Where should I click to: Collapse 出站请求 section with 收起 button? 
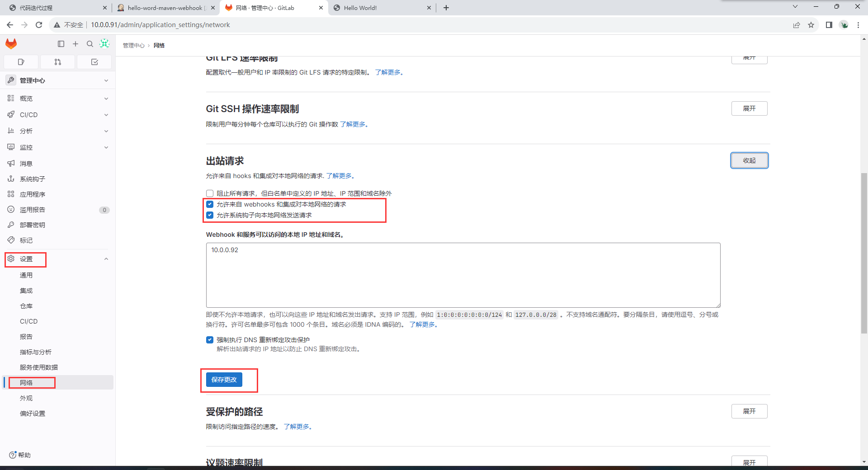click(x=749, y=160)
